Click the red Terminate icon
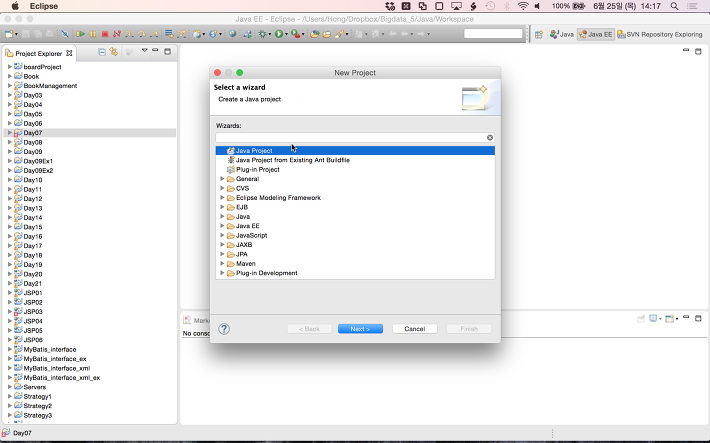The width and height of the screenshot is (710, 443). (105, 34)
